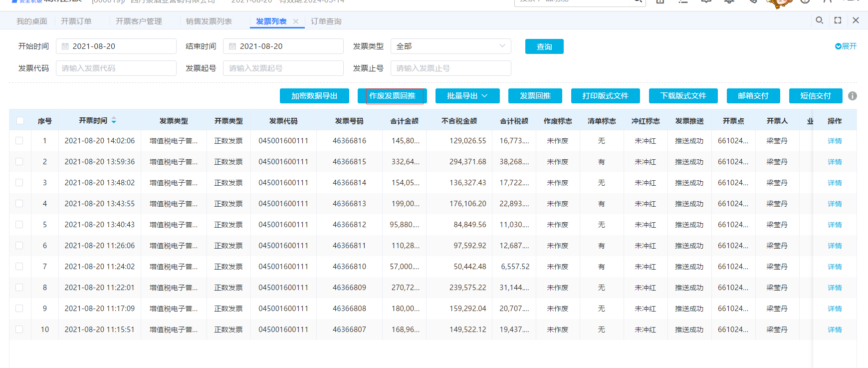Tick the checkbox of invoice 46366812
The image size is (868, 368).
(x=19, y=225)
